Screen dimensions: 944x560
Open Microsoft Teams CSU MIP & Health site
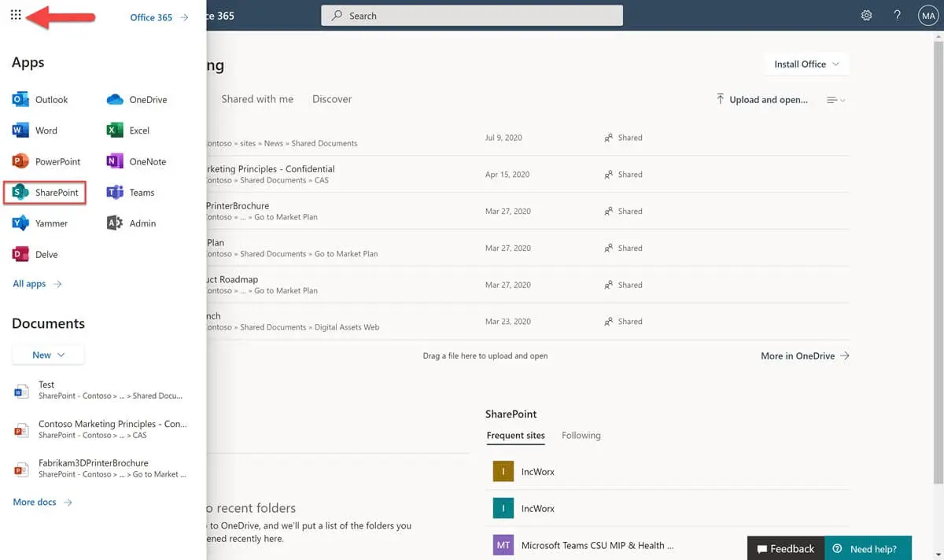click(x=598, y=545)
